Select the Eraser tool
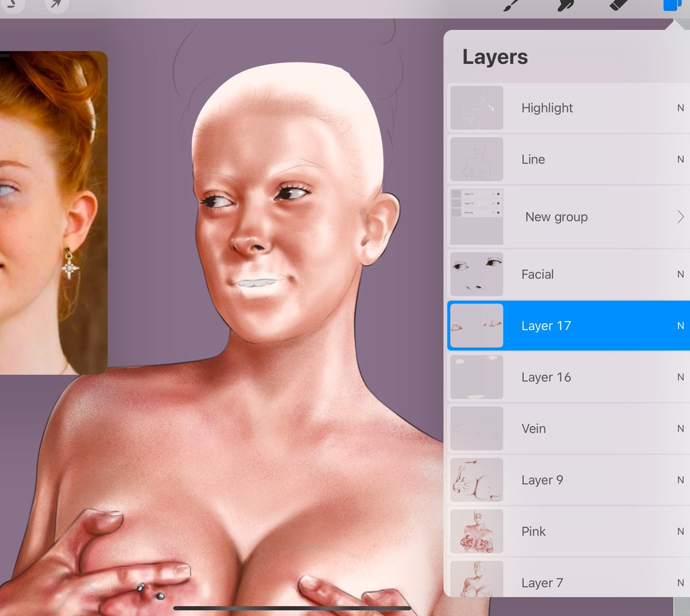690x616 pixels. pos(618,6)
